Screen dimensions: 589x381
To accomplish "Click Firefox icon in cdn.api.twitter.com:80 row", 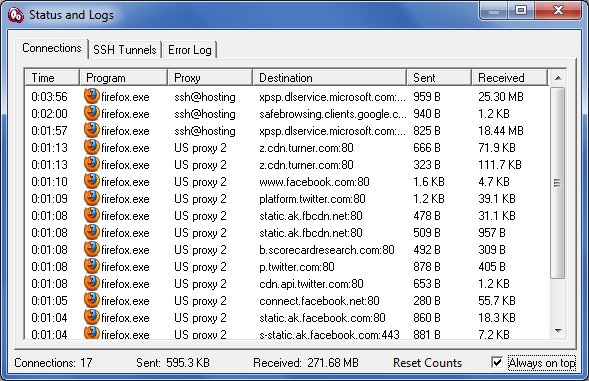I will (x=92, y=283).
